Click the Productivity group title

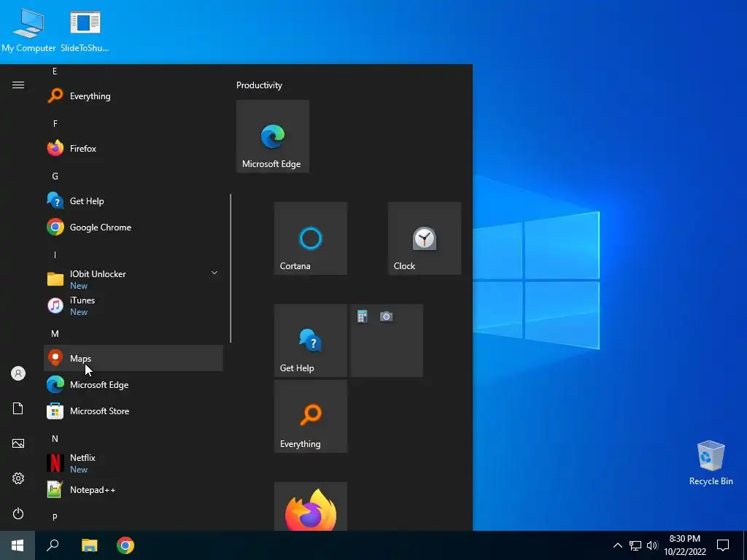(x=259, y=85)
